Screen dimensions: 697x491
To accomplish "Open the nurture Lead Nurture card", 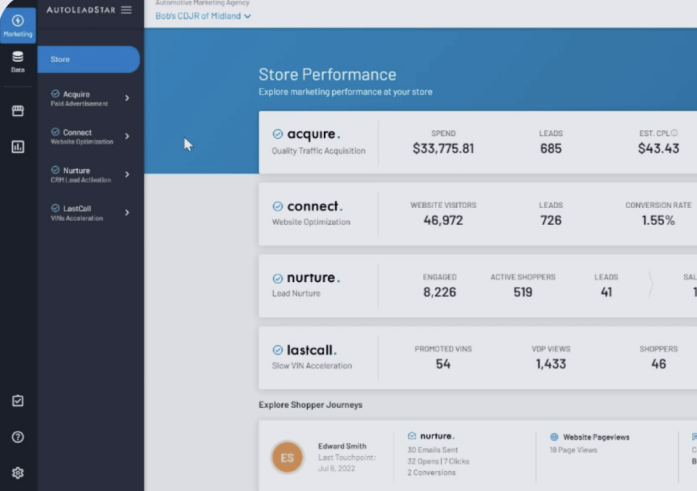I will tap(478, 286).
